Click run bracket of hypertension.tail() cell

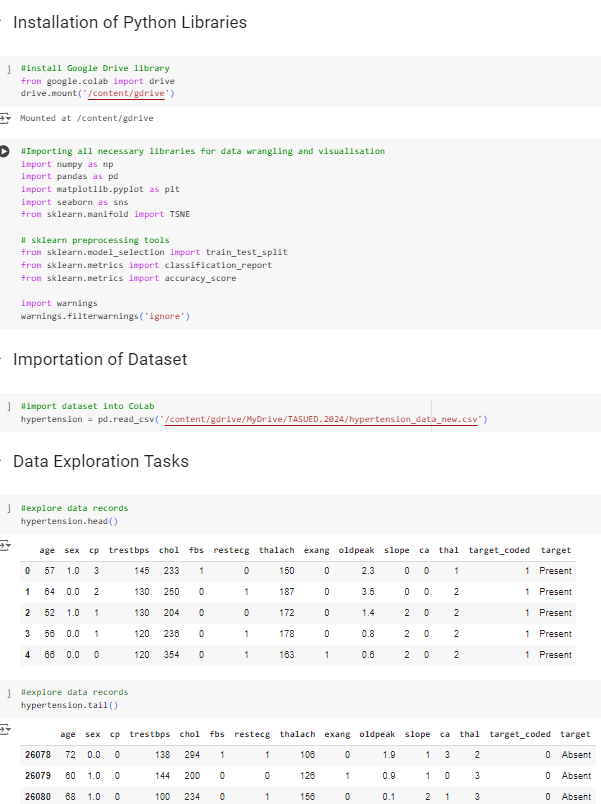pyautogui.click(x=7, y=692)
